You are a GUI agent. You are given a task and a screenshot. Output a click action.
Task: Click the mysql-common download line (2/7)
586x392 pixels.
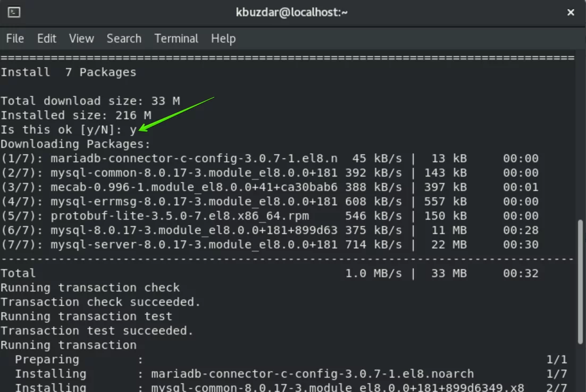[270, 173]
